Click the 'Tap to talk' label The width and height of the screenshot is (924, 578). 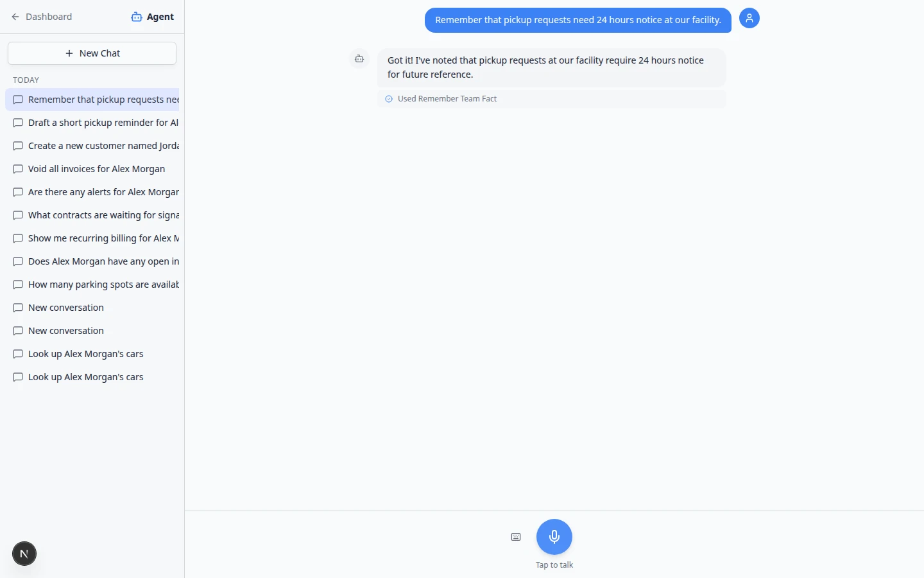point(554,565)
